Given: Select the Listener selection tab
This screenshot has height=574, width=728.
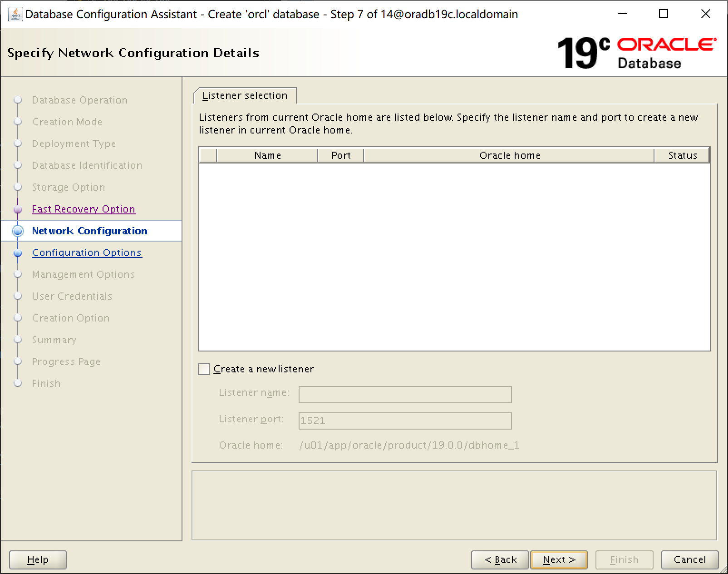Looking at the screenshot, I should 245,96.
